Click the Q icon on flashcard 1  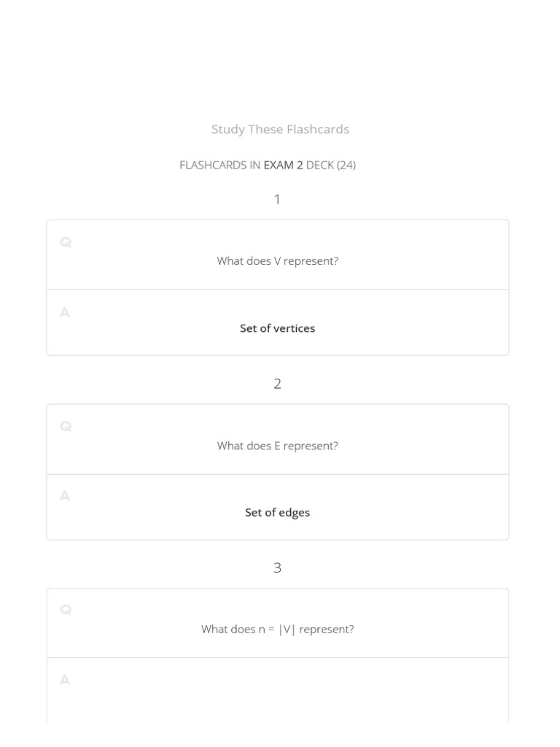(x=66, y=242)
